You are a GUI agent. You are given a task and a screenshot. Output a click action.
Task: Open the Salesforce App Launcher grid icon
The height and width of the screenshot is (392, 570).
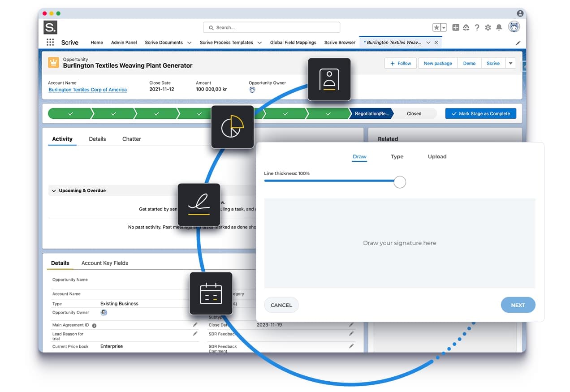pos(50,42)
